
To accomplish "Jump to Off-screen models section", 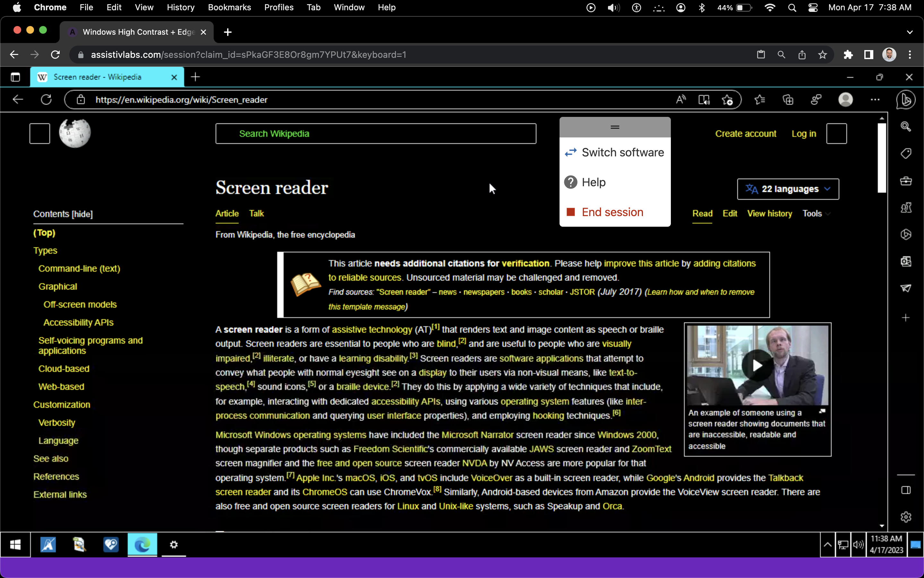I will (x=80, y=305).
